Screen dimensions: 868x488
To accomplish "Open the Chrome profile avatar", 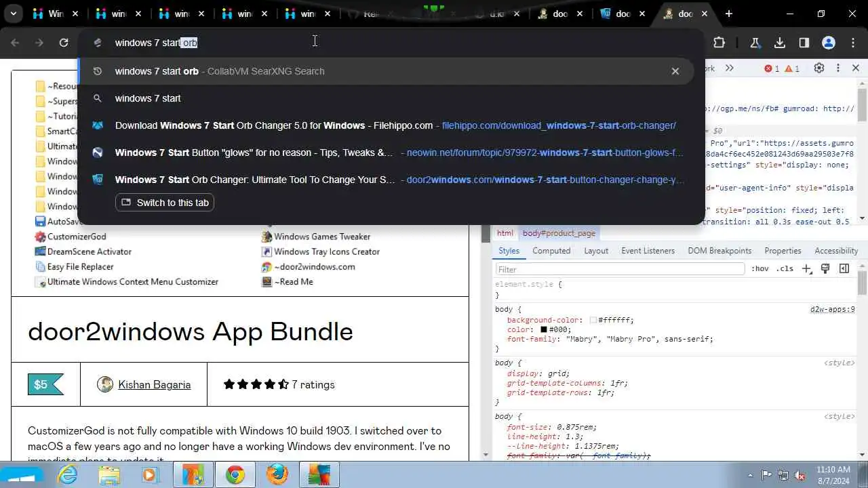I will (x=829, y=43).
